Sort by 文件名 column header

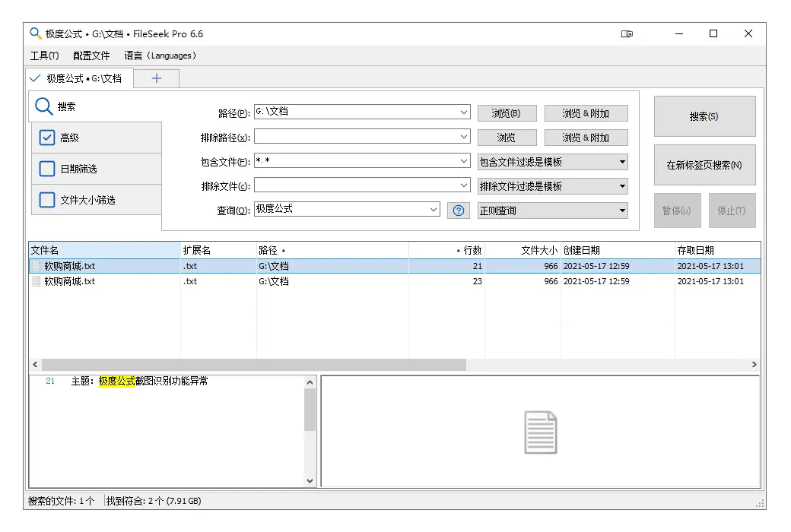click(x=104, y=250)
